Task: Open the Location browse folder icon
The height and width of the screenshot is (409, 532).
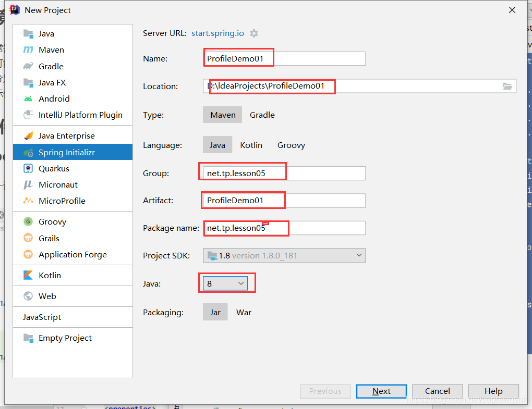Action: pyautogui.click(x=507, y=86)
